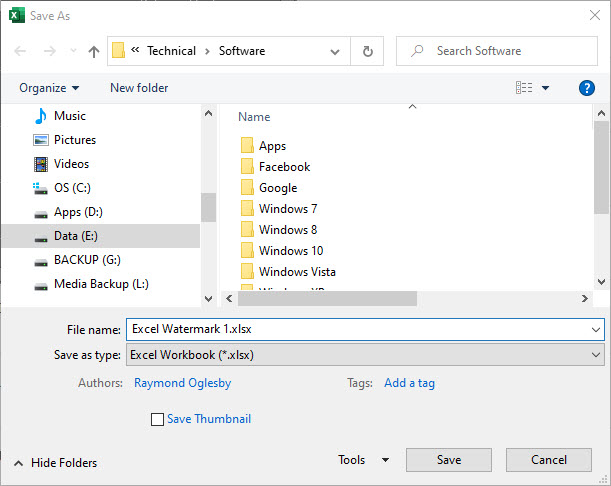Click file list scroll down arrow
This screenshot has width=611, height=486.
click(x=601, y=281)
